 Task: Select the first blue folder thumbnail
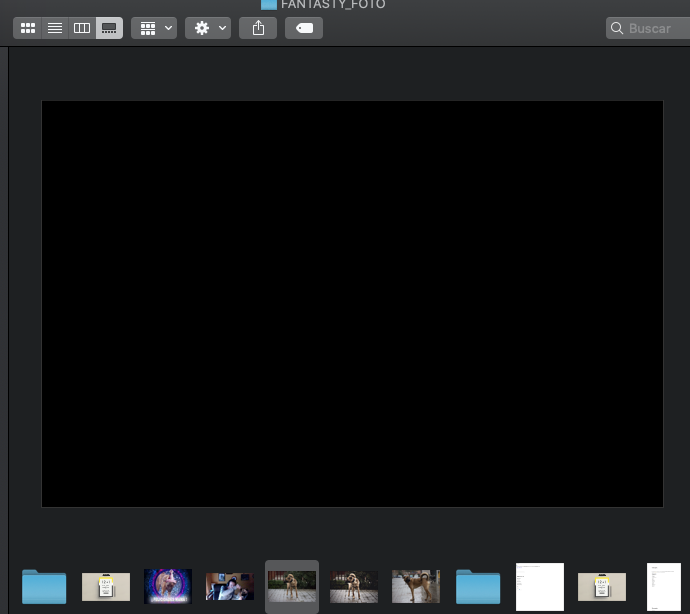pyautogui.click(x=44, y=586)
